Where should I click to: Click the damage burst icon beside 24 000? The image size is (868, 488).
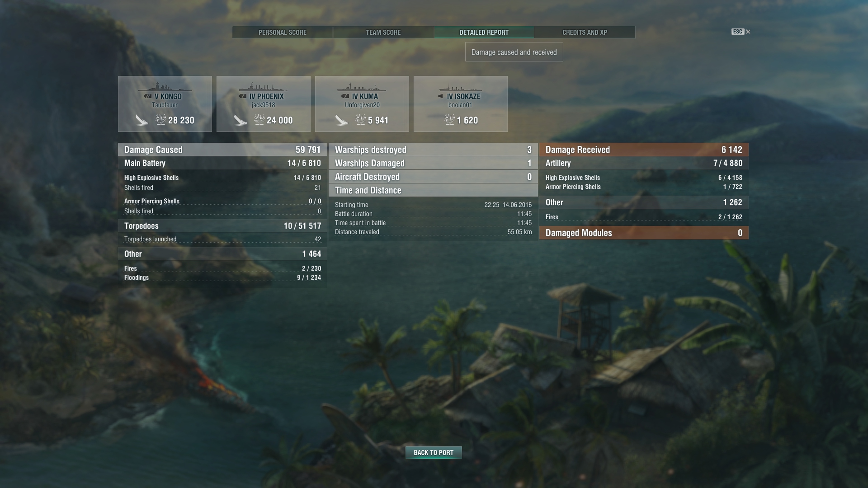coord(259,119)
